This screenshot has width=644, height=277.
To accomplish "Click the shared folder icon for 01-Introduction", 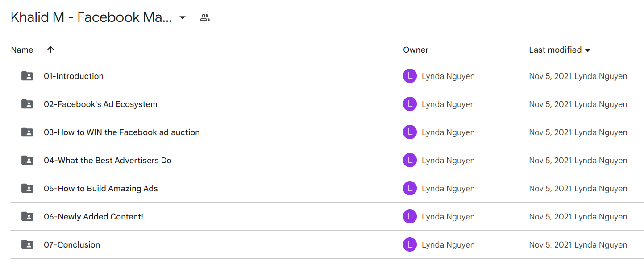I will click(x=27, y=76).
